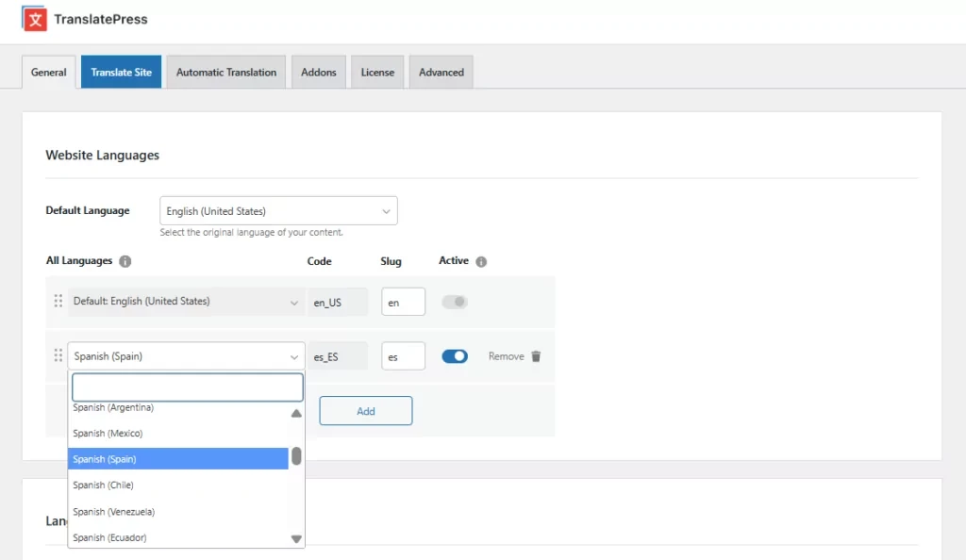
Task: Click the dropdown list scrollbar thumb
Action: [x=296, y=456]
